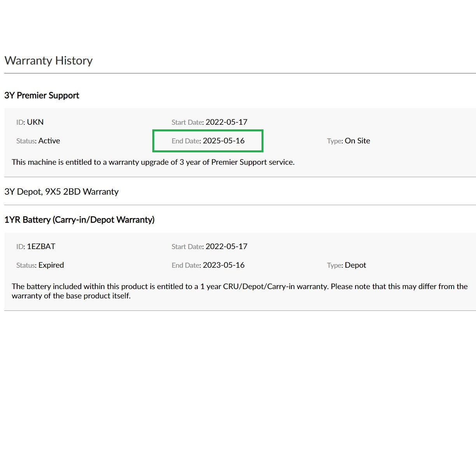Image resolution: width=476 pixels, height=469 pixels.
Task: Expand the 3Y Depot, 9X5 2BD Warranty section
Action: [61, 192]
